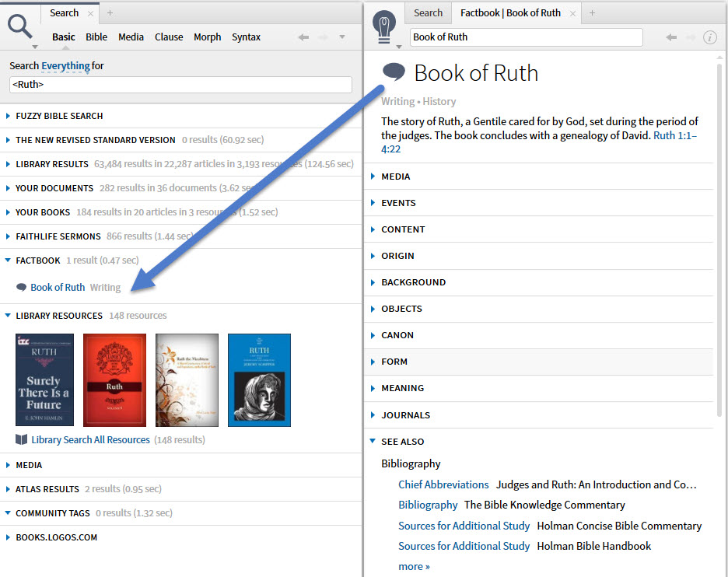Add new tab in left Search panel
The width and height of the screenshot is (728, 577).
[110, 13]
